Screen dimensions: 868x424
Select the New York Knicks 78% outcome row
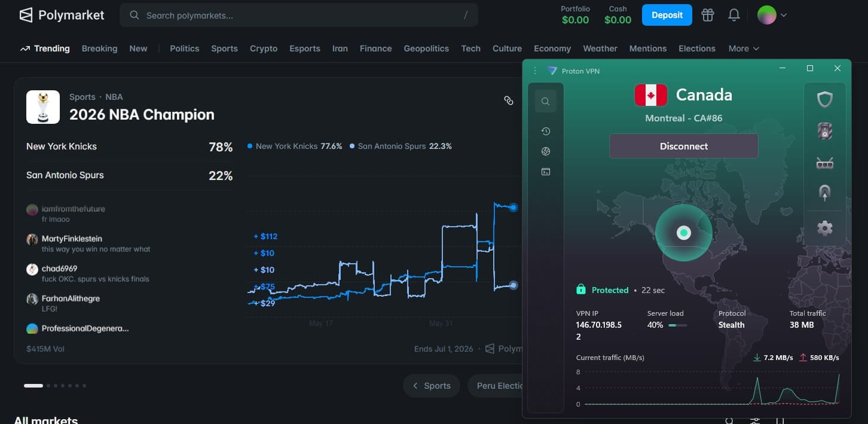pyautogui.click(x=130, y=147)
